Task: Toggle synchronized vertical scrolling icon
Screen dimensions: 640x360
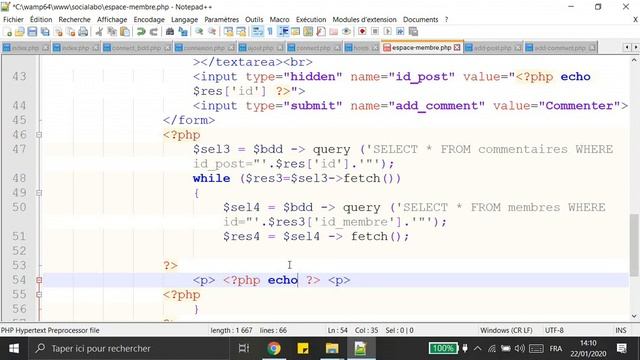Action: click(228, 31)
